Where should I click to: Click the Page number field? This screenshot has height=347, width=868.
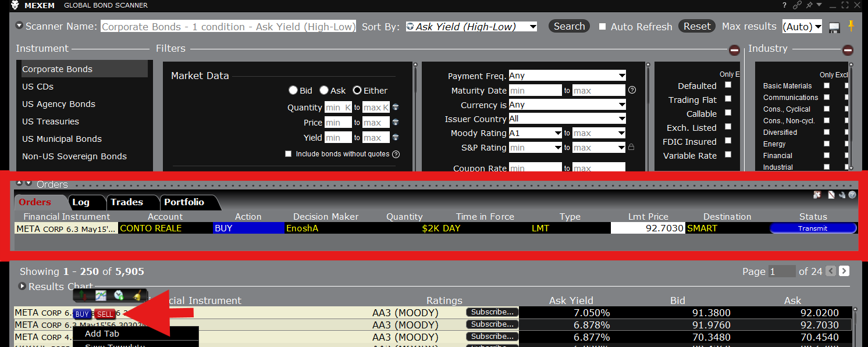click(782, 271)
